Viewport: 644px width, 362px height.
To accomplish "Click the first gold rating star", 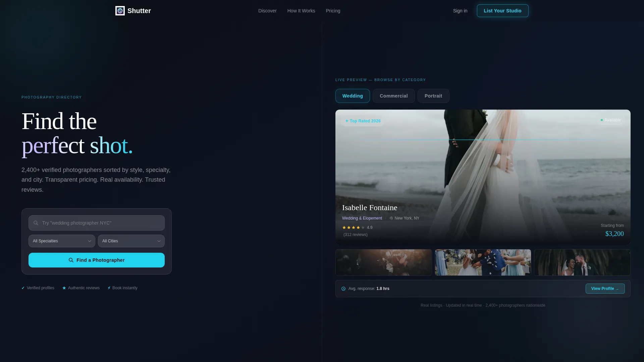I will (344, 228).
